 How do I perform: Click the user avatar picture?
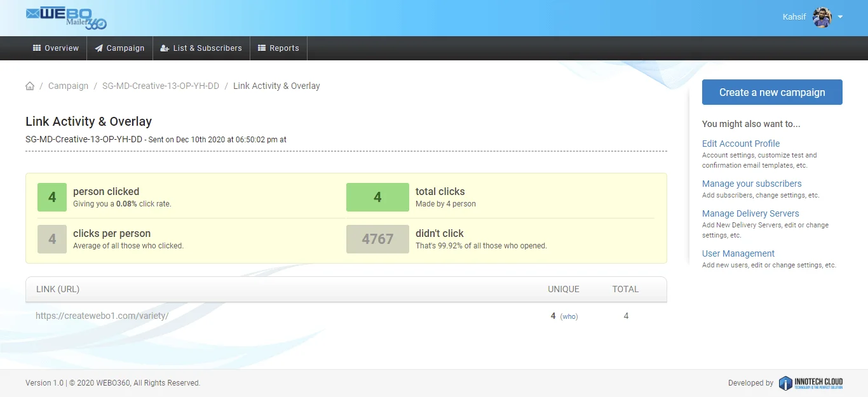click(x=822, y=17)
